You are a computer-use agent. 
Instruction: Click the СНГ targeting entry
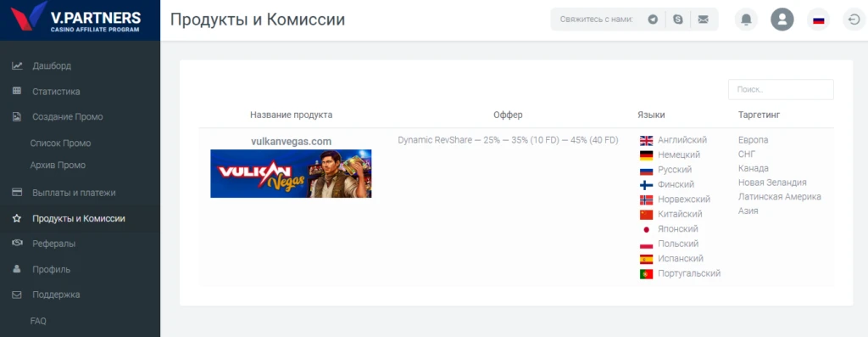tap(747, 154)
